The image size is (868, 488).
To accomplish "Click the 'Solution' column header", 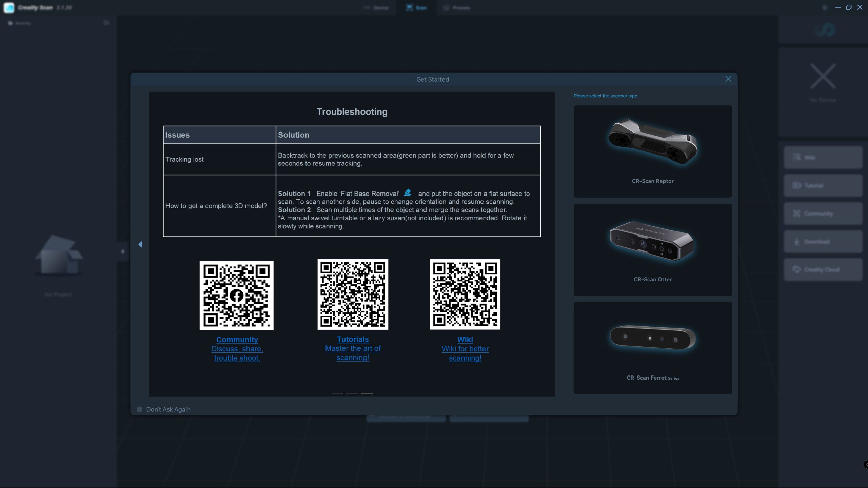I will point(408,135).
